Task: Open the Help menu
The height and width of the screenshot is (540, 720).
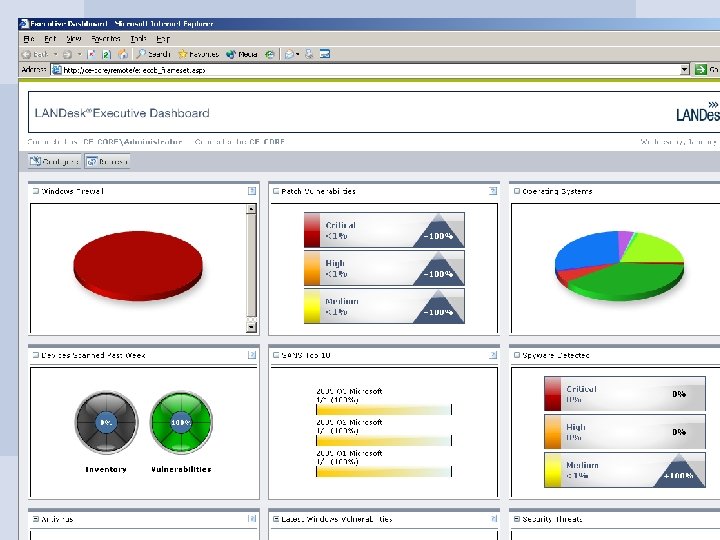Action: coord(163,39)
